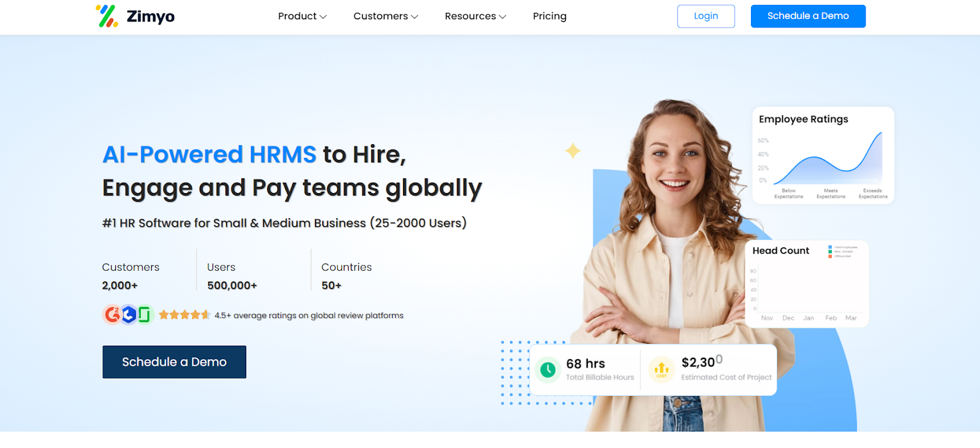Click the "AI-Powered HRMS" heading text

209,154
